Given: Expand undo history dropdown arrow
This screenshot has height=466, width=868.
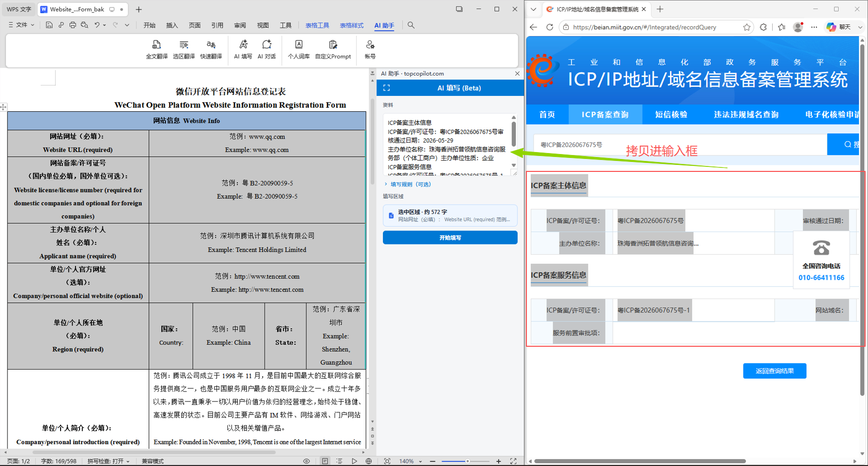Looking at the screenshot, I should tap(104, 25).
